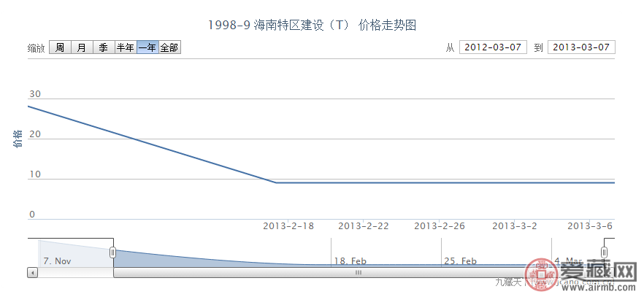Open the start date field 2012-03-07

click(x=493, y=47)
